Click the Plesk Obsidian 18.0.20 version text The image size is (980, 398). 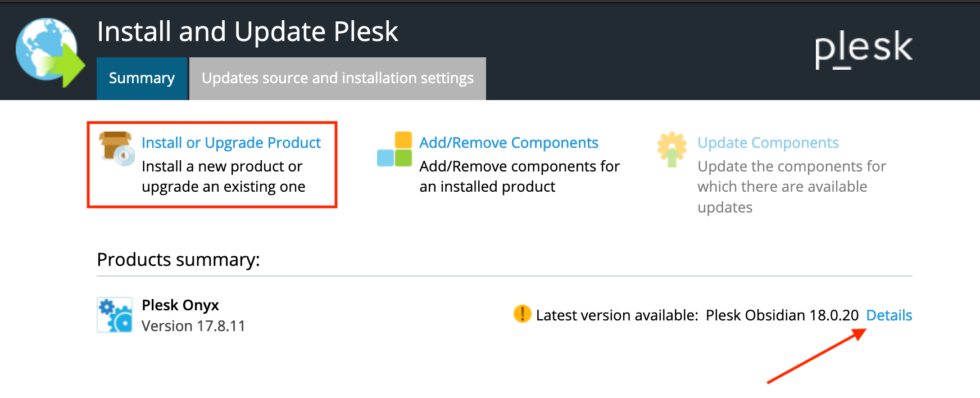click(782, 315)
